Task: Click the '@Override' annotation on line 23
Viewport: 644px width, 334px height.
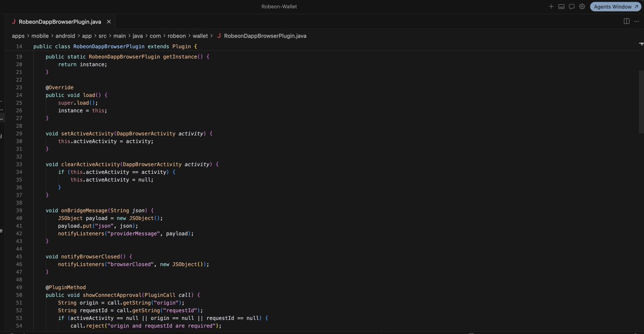Action: (x=60, y=87)
